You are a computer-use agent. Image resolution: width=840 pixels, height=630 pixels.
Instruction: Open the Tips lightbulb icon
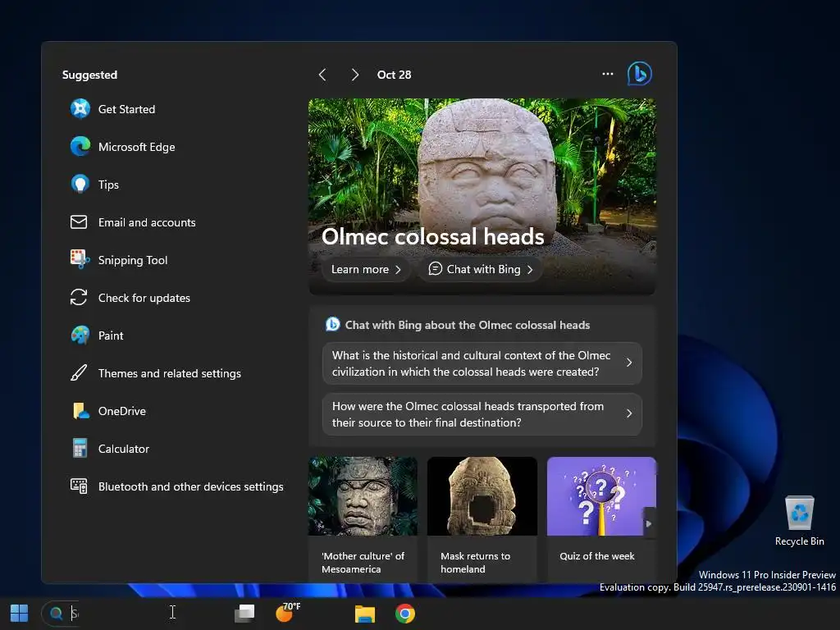pos(80,185)
